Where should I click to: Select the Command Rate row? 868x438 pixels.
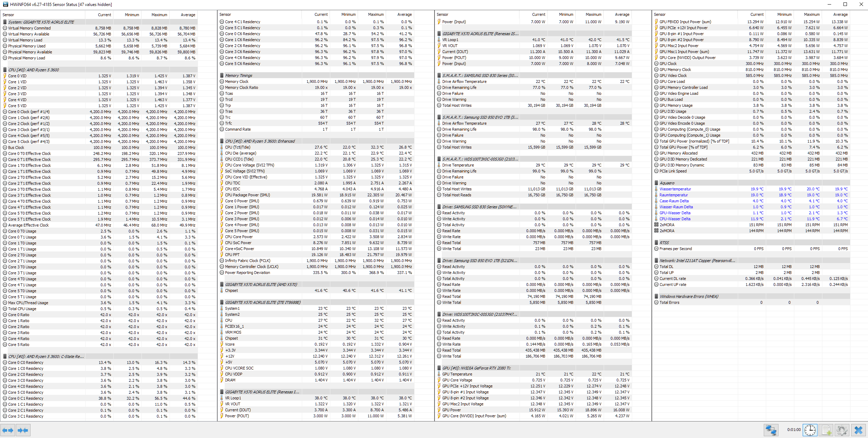coord(316,129)
